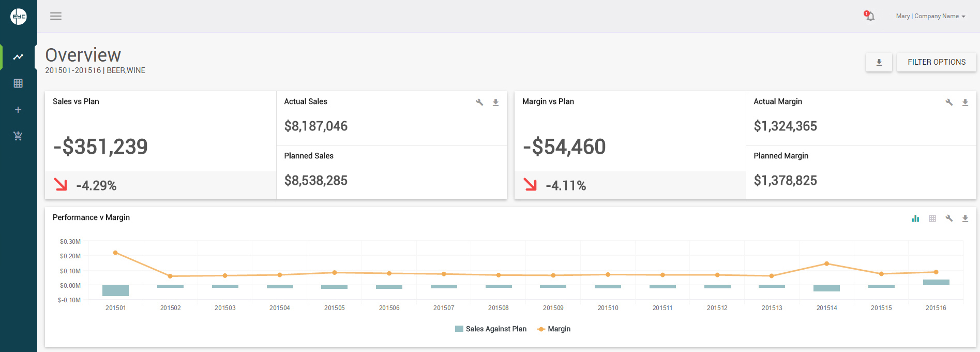Click the notification bell icon
980x352 pixels.
click(x=870, y=16)
